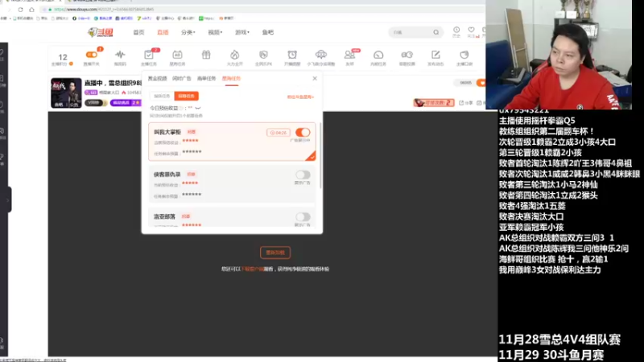This screenshot has width=644, height=362.
Task: Click the purple badge under stream title
Action: (x=126, y=103)
